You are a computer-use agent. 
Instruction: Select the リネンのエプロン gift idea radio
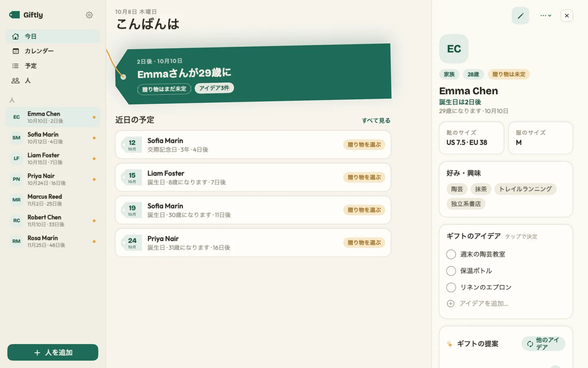(x=451, y=287)
